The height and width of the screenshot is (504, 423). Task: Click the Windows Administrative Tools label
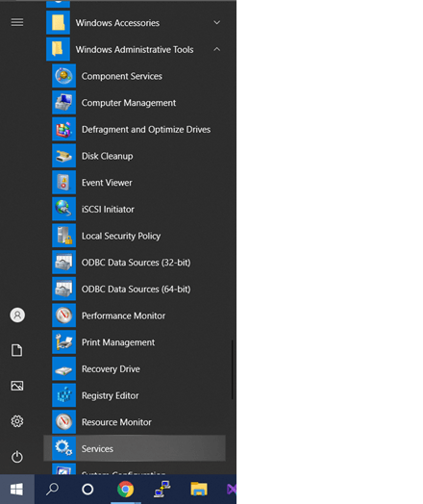click(135, 49)
